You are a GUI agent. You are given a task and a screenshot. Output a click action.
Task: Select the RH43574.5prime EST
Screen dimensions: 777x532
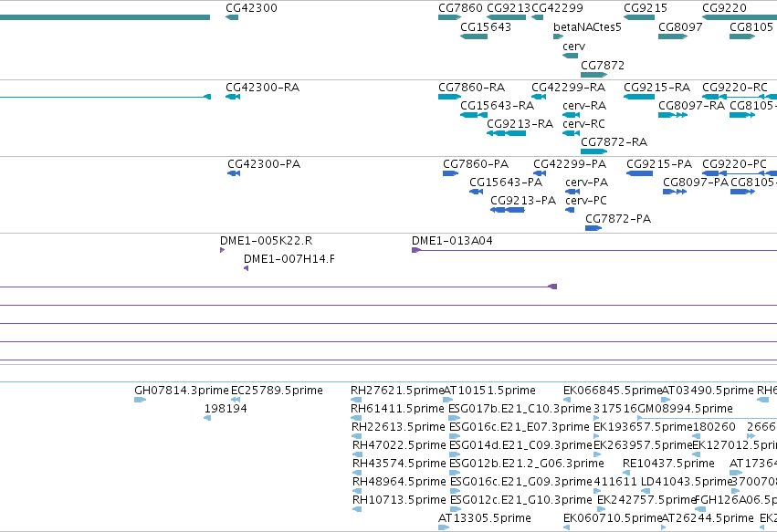point(357,473)
